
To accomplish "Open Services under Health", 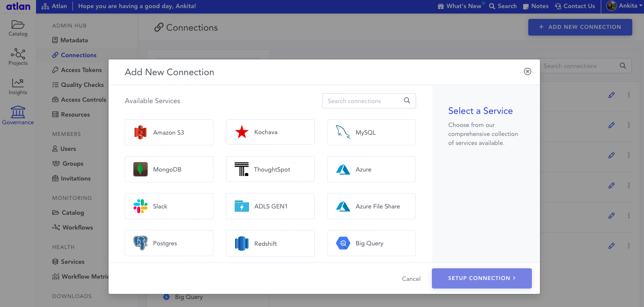I will pyautogui.click(x=68, y=262).
